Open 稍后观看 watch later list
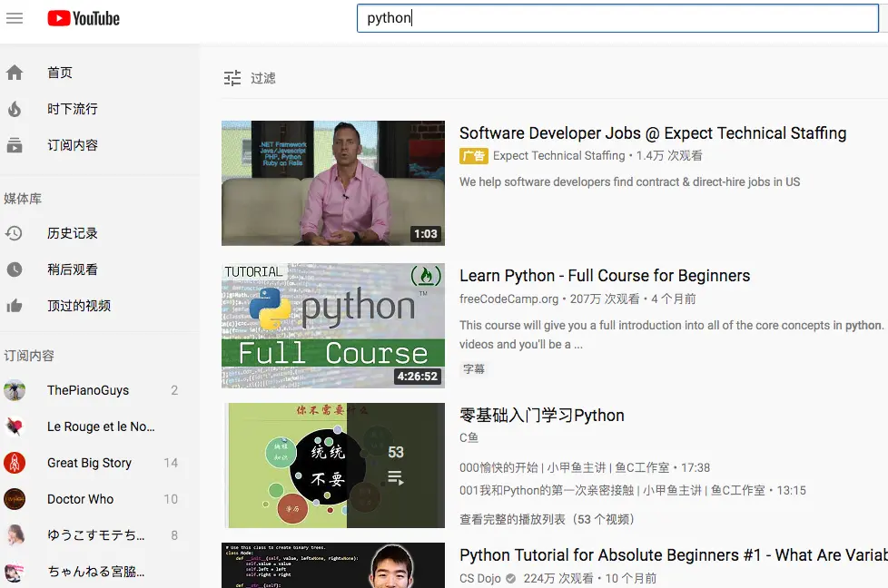 click(x=73, y=269)
